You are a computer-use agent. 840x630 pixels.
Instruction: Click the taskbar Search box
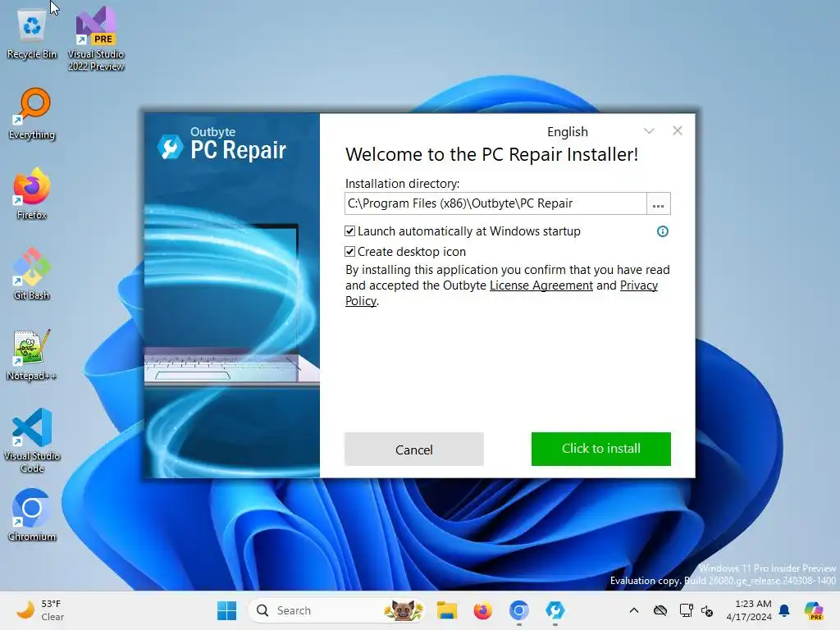336,610
